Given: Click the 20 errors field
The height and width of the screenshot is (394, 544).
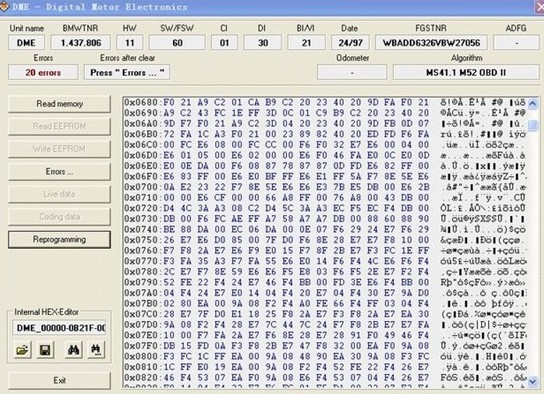Looking at the screenshot, I should (43, 73).
